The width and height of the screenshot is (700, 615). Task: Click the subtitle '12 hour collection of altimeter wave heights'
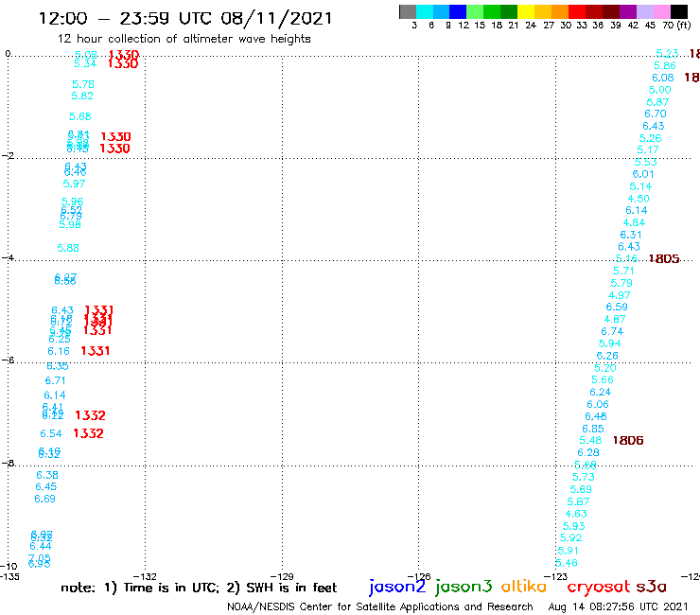tap(184, 40)
